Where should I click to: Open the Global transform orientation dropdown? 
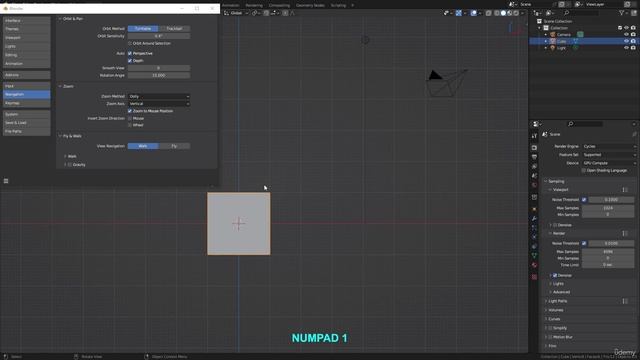pos(236,13)
